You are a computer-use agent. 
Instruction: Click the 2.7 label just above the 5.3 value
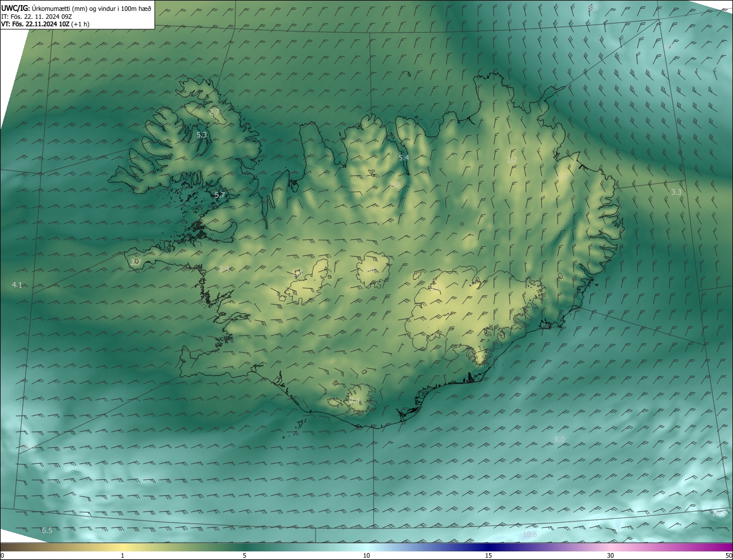click(215, 112)
